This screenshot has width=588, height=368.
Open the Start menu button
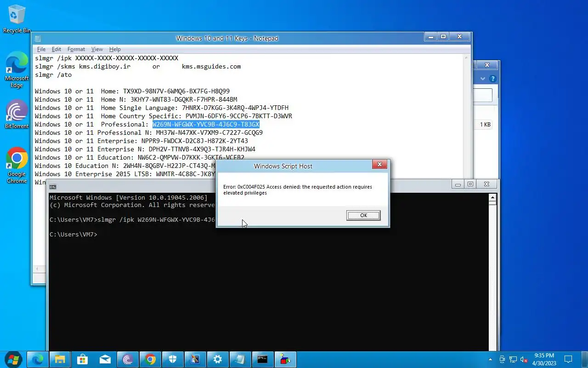point(13,359)
